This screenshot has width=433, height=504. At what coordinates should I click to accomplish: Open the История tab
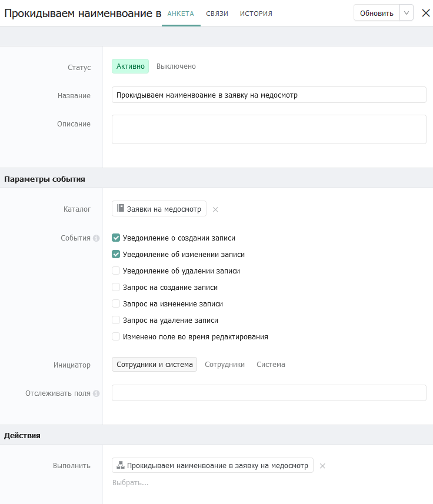256,14
